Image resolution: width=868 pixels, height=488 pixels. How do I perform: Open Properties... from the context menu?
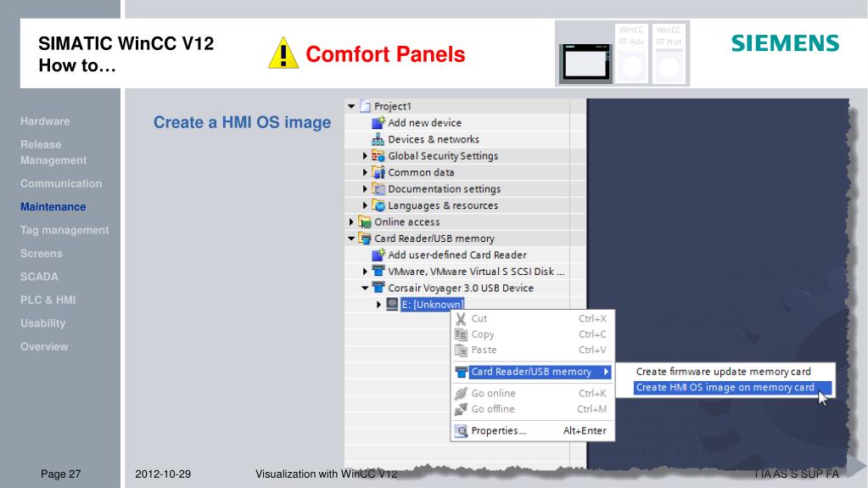pyautogui.click(x=532, y=430)
